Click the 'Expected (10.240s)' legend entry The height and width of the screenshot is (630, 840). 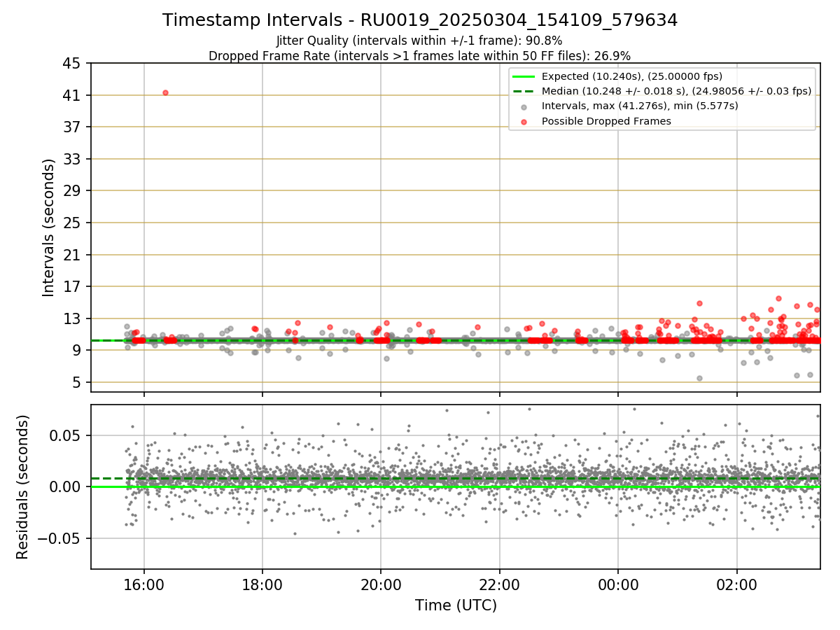(x=631, y=77)
